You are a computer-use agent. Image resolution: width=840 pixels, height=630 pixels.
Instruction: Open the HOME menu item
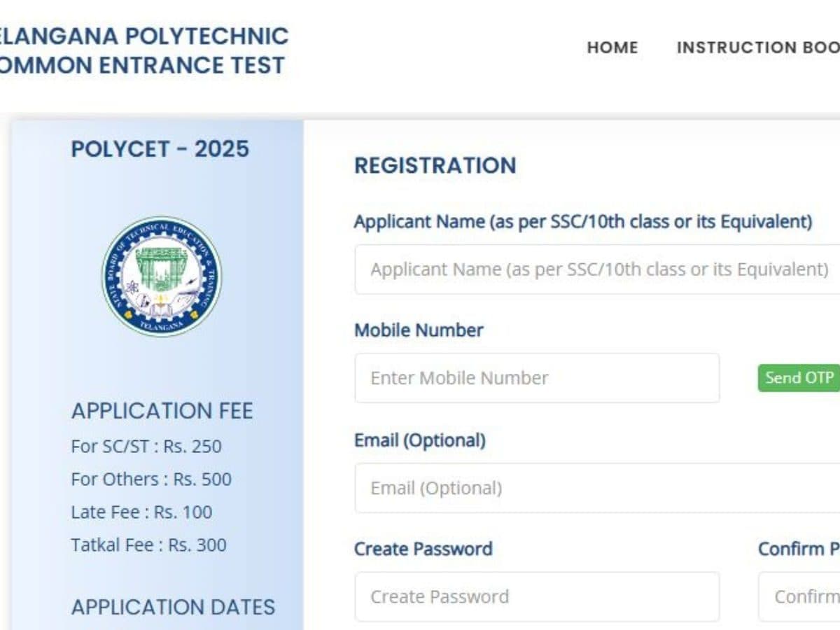612,48
